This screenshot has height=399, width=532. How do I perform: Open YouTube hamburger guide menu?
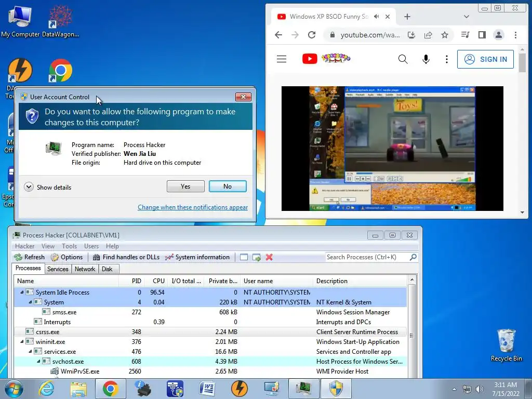click(282, 59)
